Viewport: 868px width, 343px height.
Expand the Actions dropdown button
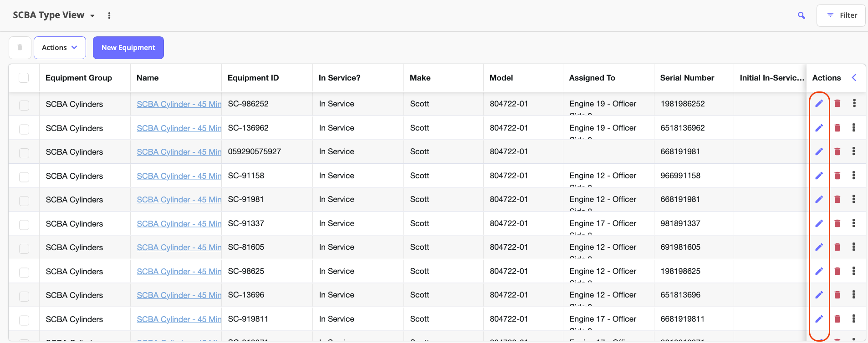pos(60,48)
